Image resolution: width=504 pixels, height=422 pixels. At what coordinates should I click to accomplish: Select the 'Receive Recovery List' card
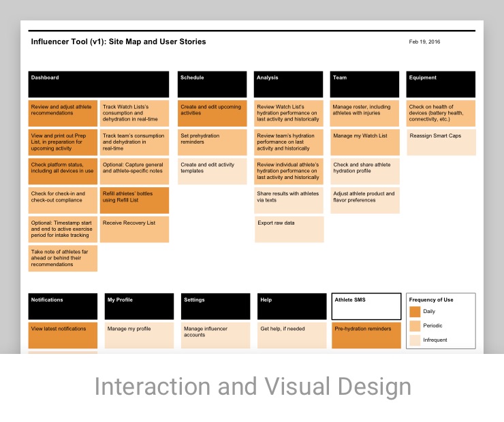pos(134,229)
